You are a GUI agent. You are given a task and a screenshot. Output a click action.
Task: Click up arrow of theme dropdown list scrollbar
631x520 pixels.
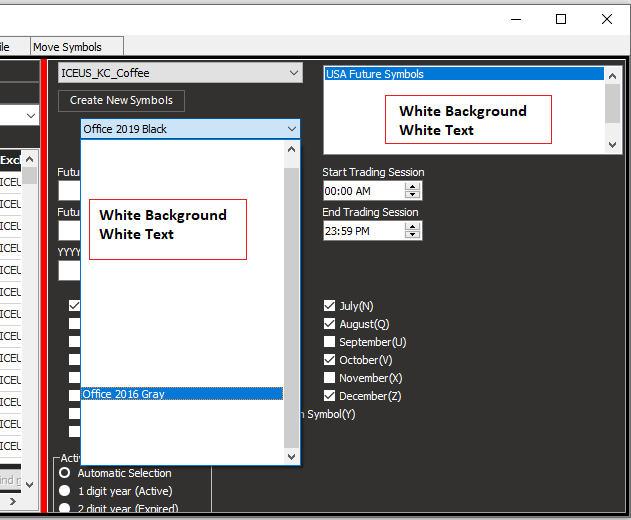(292, 149)
